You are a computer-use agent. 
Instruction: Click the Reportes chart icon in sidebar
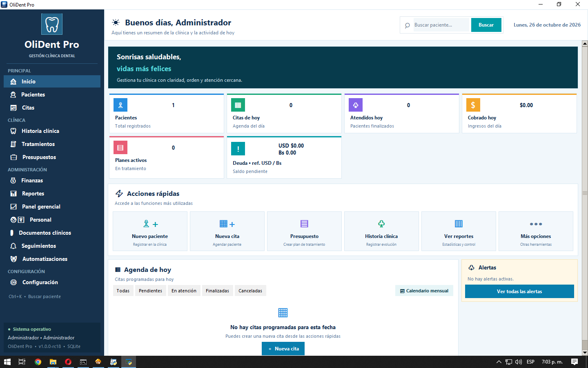click(x=13, y=193)
